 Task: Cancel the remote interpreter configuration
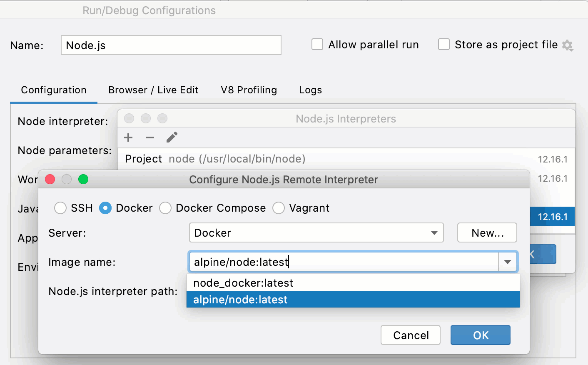410,335
